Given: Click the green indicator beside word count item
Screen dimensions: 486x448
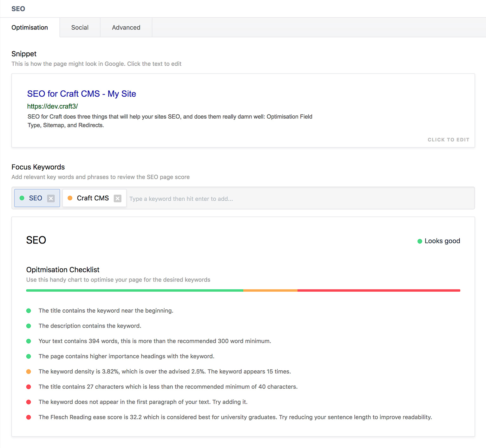Looking at the screenshot, I should coord(29,341).
